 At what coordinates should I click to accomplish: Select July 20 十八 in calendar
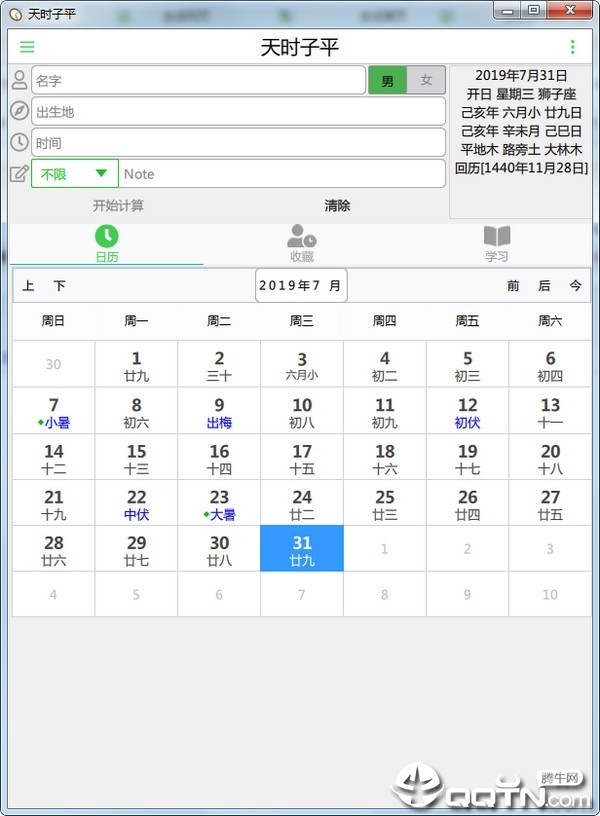(550, 457)
